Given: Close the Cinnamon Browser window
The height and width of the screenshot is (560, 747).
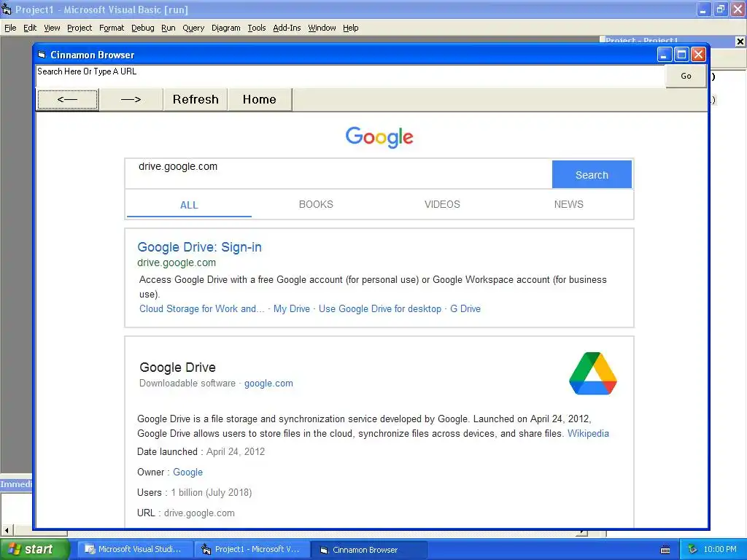Looking at the screenshot, I should pyautogui.click(x=698, y=55).
